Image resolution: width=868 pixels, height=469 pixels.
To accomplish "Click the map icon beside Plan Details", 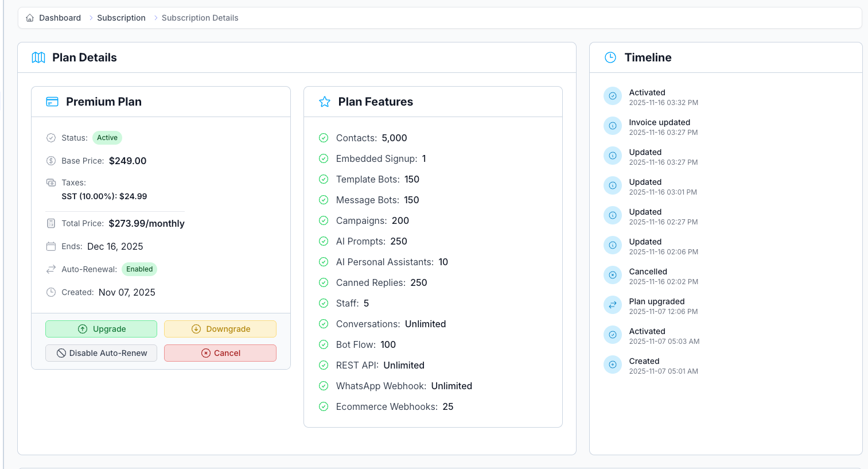I will point(38,57).
